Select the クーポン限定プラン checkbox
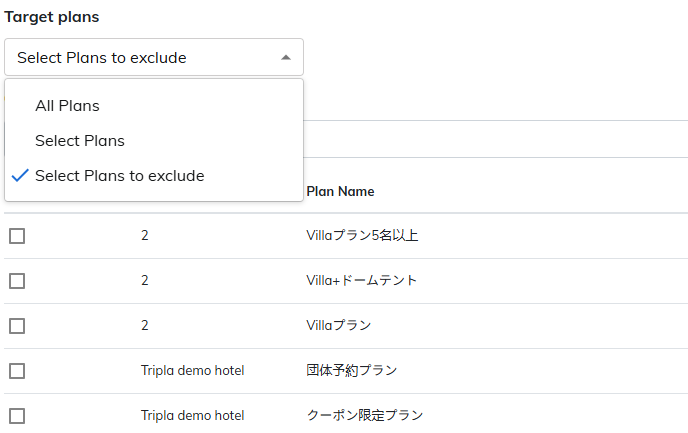The image size is (688, 433). pos(17,416)
